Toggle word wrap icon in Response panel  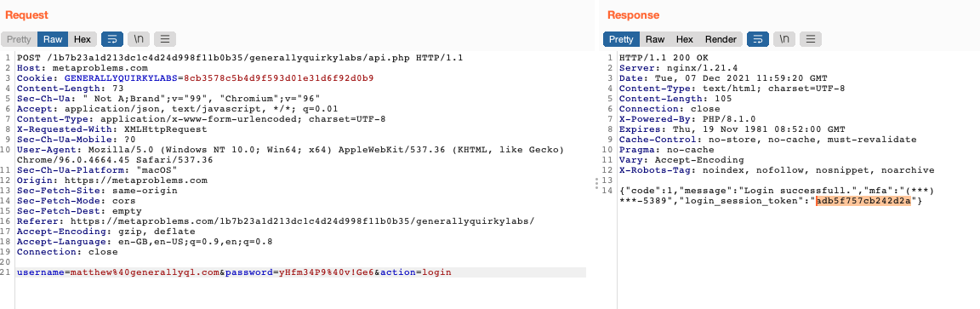click(757, 39)
